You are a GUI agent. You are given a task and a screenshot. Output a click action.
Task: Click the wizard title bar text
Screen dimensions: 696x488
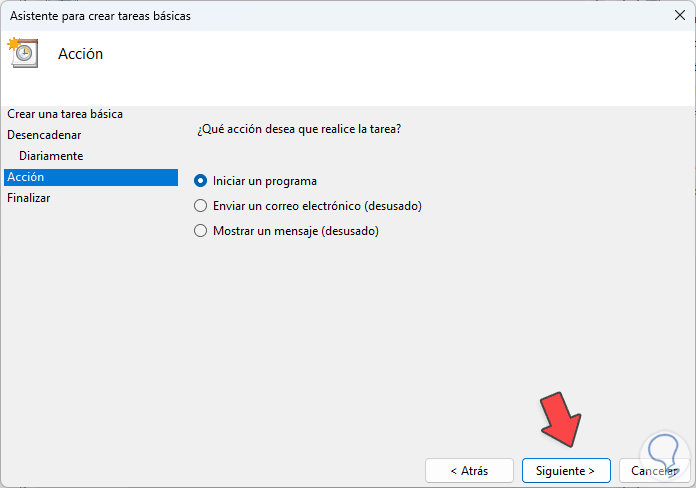100,16
